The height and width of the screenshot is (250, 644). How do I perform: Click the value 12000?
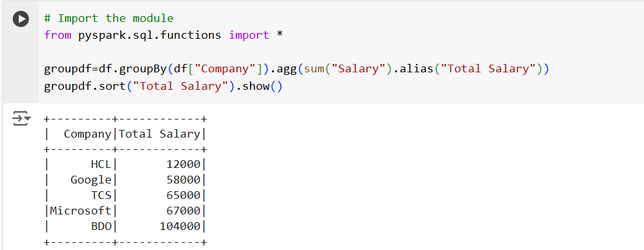(183, 165)
